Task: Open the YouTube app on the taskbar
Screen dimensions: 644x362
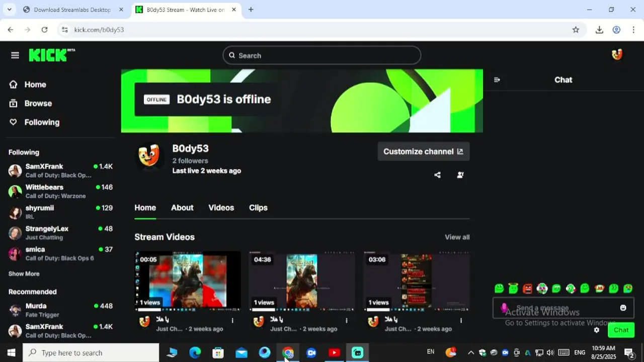Action: pyautogui.click(x=334, y=353)
